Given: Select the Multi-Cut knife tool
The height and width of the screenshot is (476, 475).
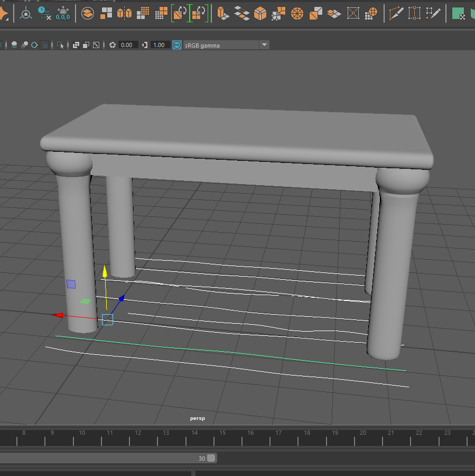Looking at the screenshot, I should point(396,13).
